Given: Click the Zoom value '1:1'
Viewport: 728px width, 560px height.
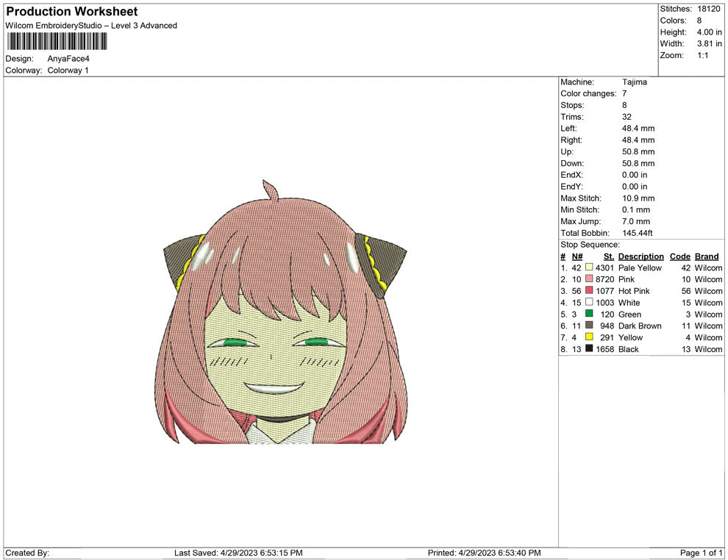Looking at the screenshot, I should (x=702, y=55).
